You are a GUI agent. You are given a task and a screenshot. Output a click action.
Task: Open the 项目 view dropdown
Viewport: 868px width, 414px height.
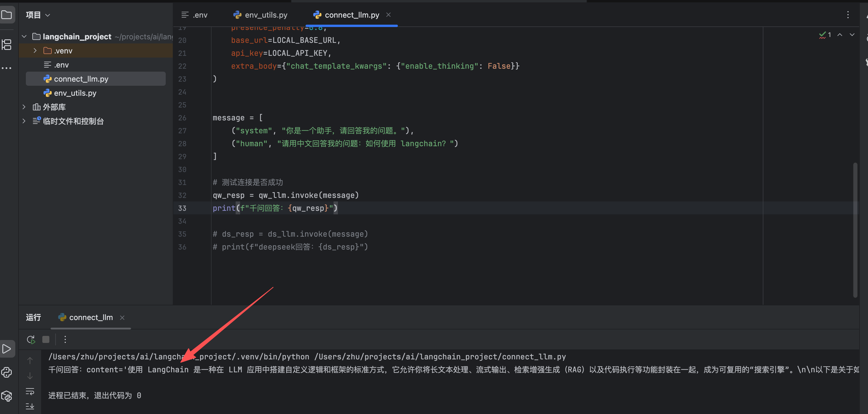coord(38,15)
